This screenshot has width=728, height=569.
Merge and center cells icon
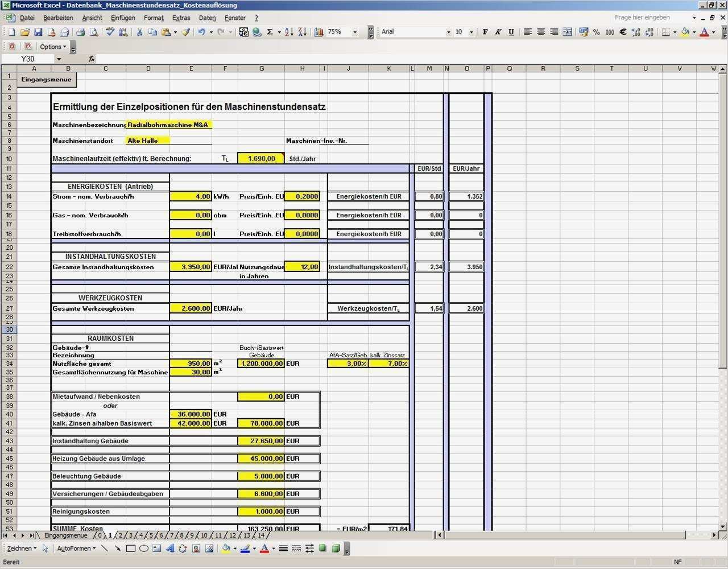tap(567, 32)
